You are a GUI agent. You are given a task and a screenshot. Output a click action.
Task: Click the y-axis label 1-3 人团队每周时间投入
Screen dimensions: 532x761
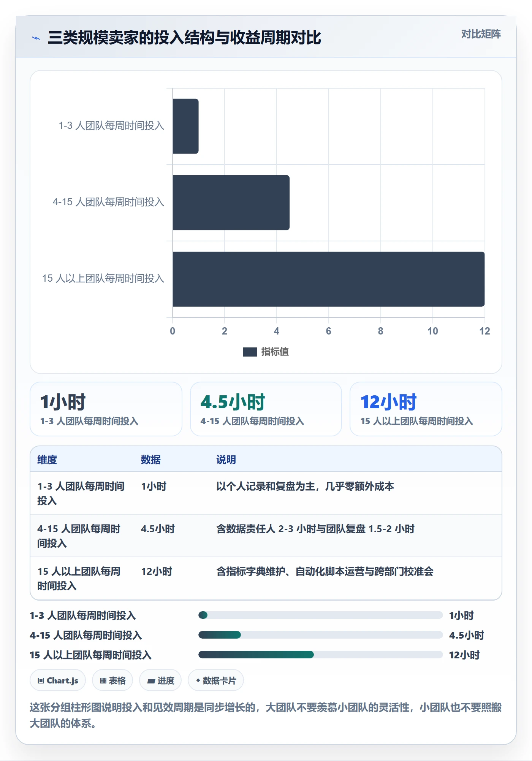click(111, 126)
